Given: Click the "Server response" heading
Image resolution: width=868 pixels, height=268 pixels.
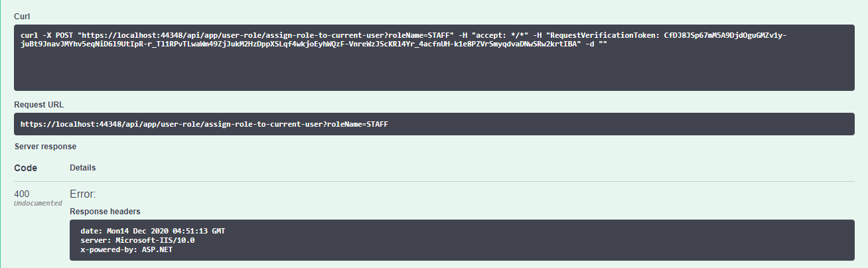Looking at the screenshot, I should [x=45, y=146].
